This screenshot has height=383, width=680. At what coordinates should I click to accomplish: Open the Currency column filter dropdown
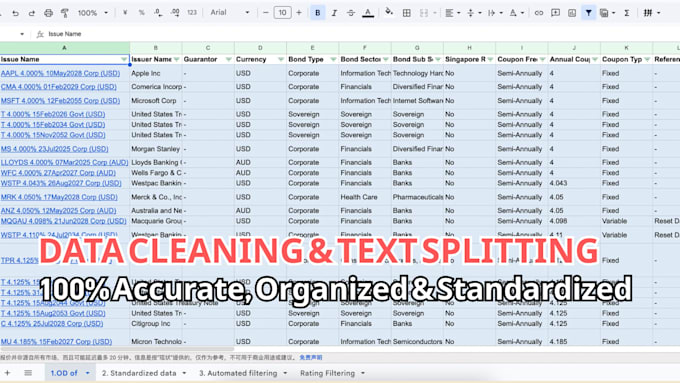tap(281, 59)
